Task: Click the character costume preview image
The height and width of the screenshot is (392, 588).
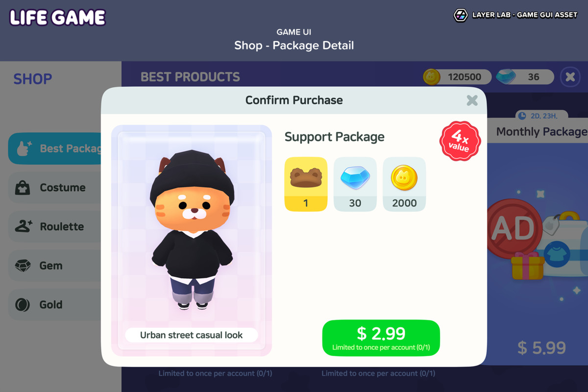Action: (192, 230)
